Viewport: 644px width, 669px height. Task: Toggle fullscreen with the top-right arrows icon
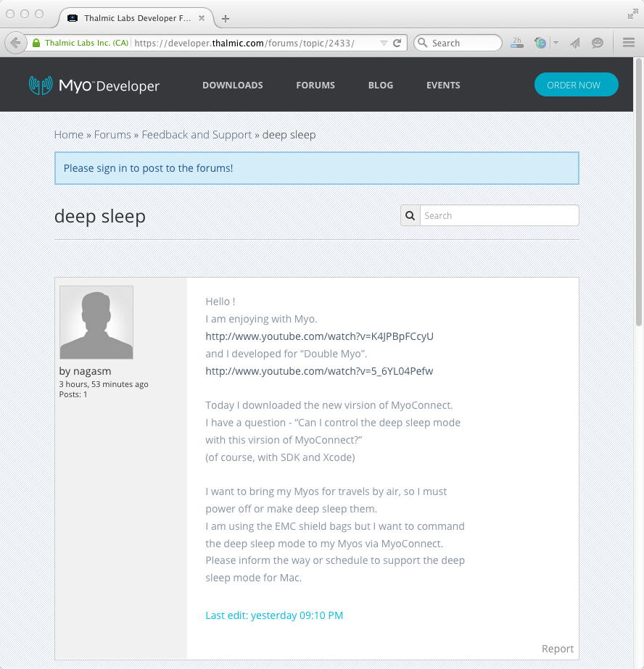[x=632, y=14]
